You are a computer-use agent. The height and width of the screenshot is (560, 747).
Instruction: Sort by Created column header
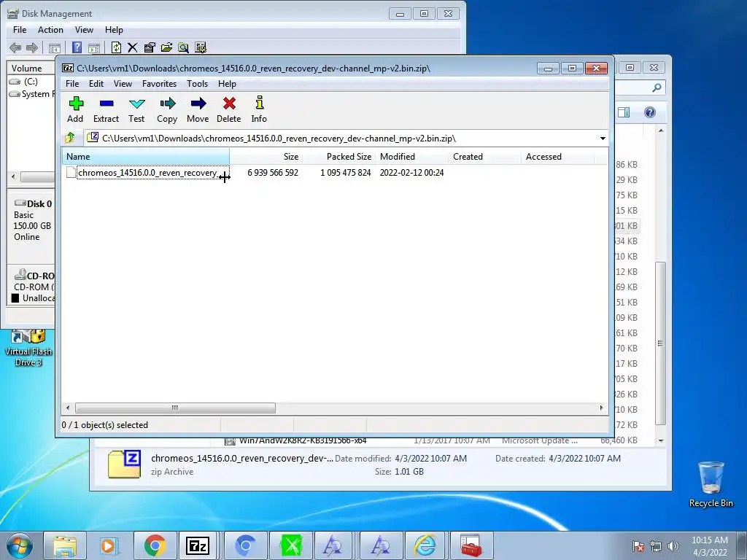(484, 157)
